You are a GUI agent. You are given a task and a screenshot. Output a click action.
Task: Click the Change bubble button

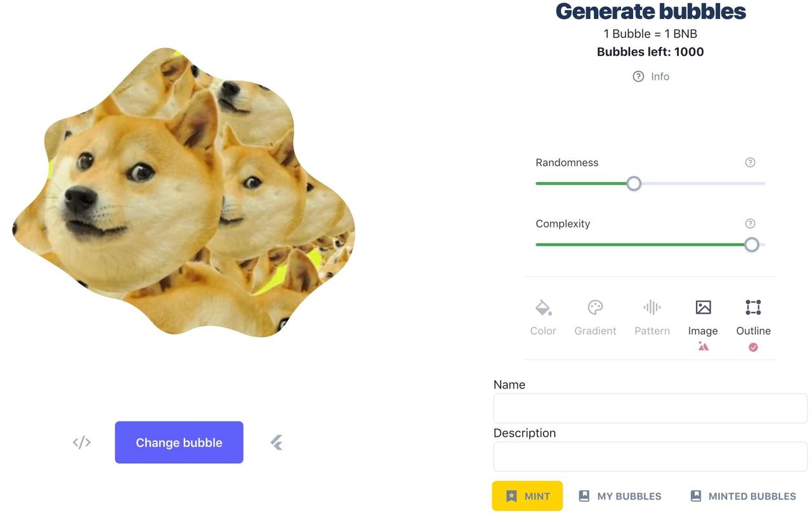tap(179, 442)
